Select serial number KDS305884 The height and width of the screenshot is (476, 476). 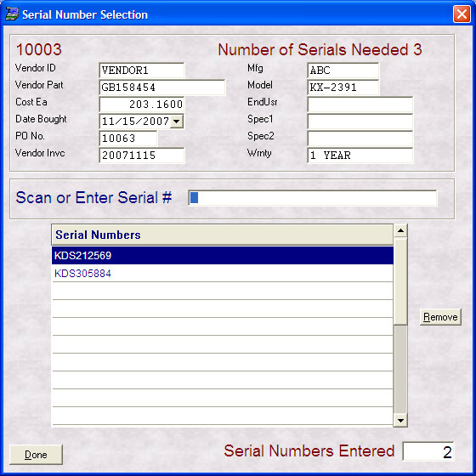223,273
